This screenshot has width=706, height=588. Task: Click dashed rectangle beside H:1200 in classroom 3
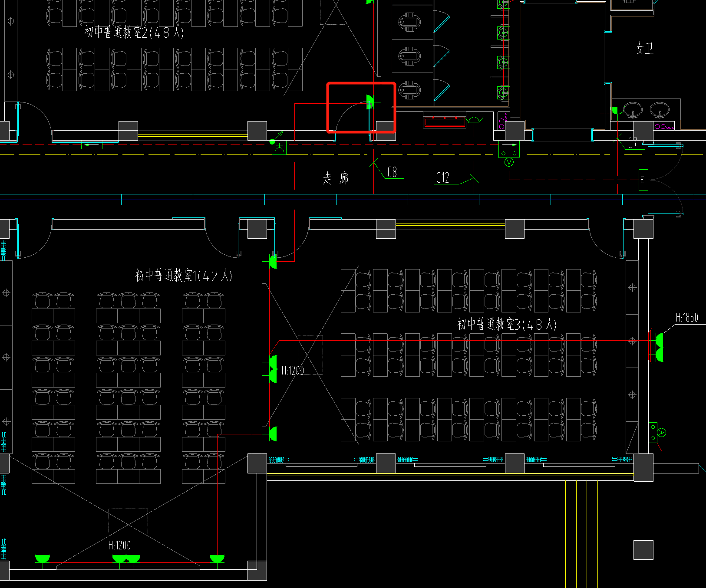pyautogui.click(x=310, y=355)
